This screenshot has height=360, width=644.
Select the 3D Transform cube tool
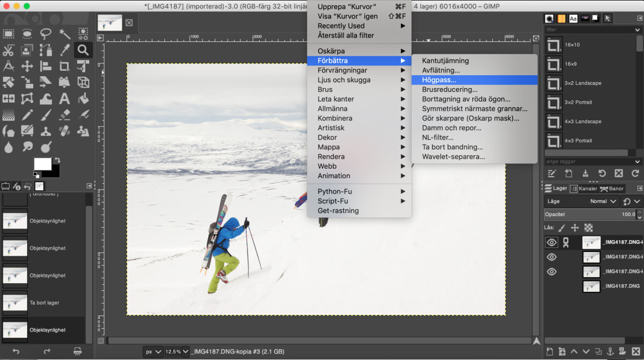[83, 83]
